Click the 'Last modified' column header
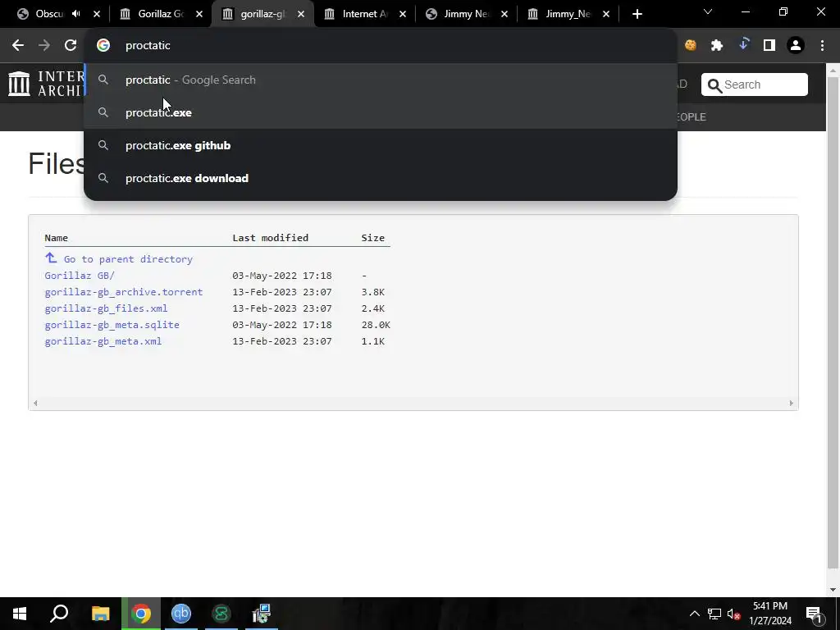Image resolution: width=840 pixels, height=630 pixels. pyautogui.click(x=271, y=238)
